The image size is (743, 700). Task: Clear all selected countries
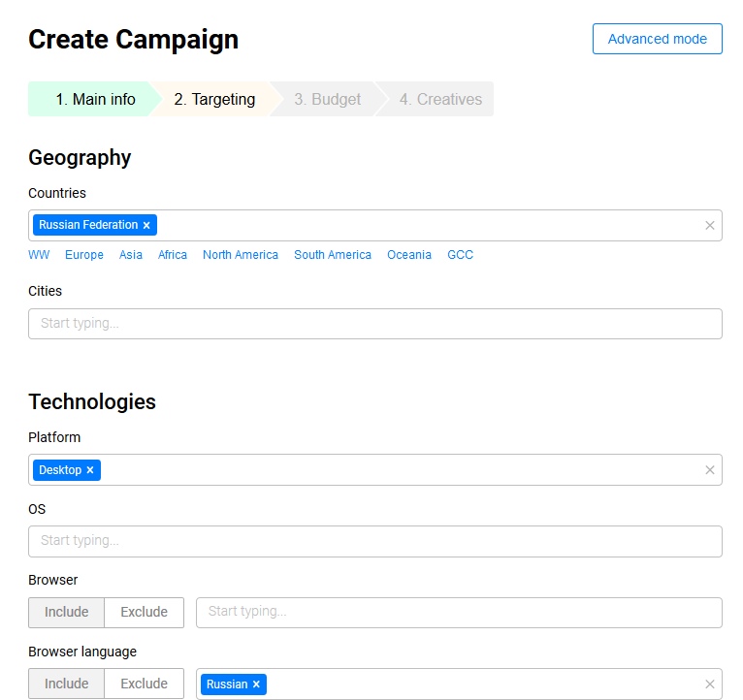709,225
